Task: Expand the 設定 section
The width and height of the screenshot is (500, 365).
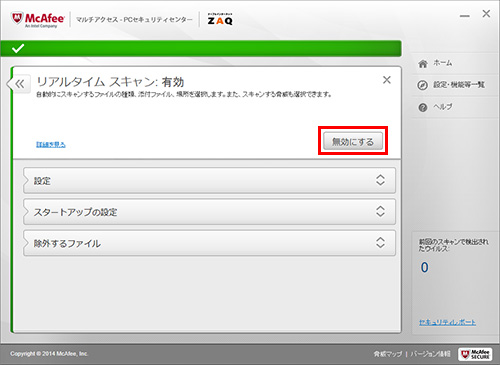Action: [x=209, y=180]
